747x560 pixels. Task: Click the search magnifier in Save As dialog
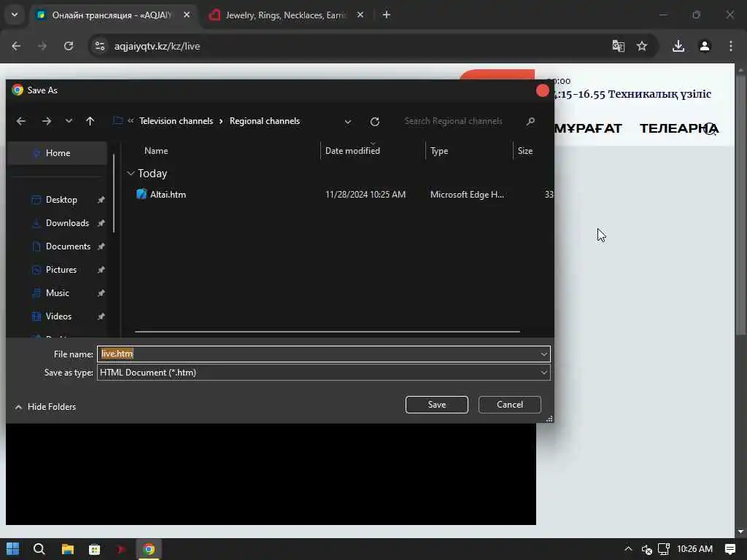click(x=530, y=122)
